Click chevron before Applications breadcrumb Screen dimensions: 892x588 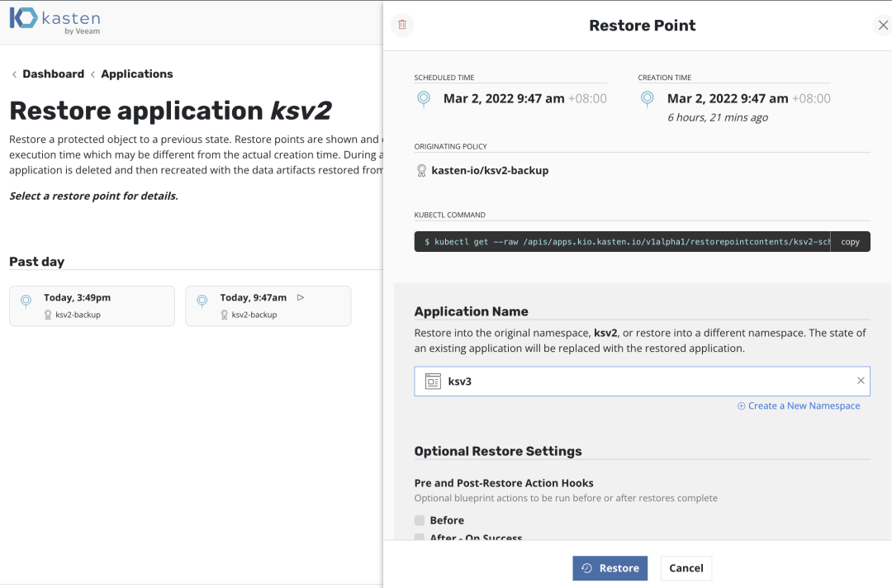(x=93, y=74)
